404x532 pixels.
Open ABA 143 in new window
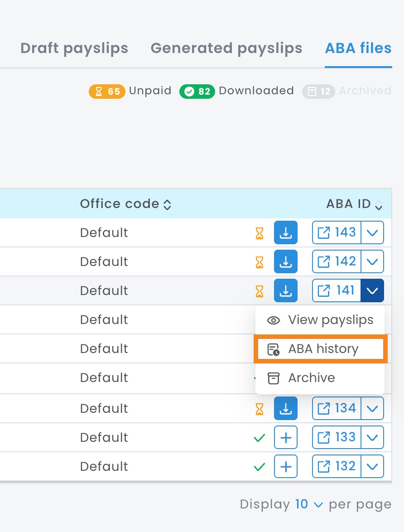coord(337,232)
